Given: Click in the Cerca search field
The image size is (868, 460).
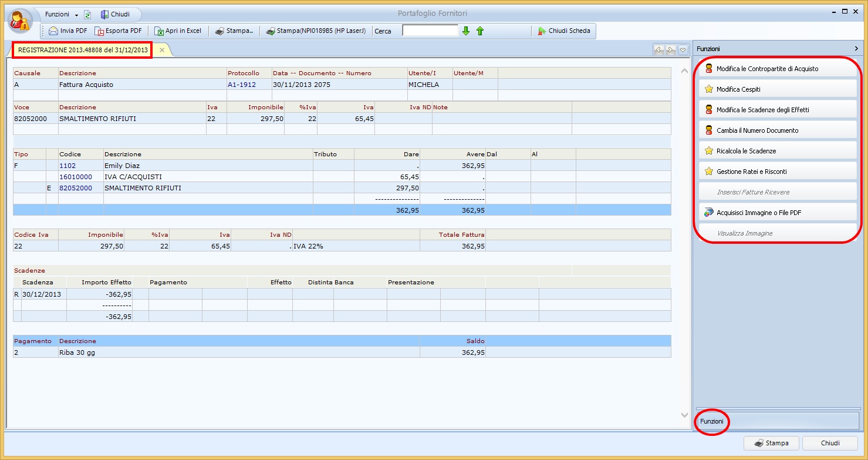Looking at the screenshot, I should (430, 31).
